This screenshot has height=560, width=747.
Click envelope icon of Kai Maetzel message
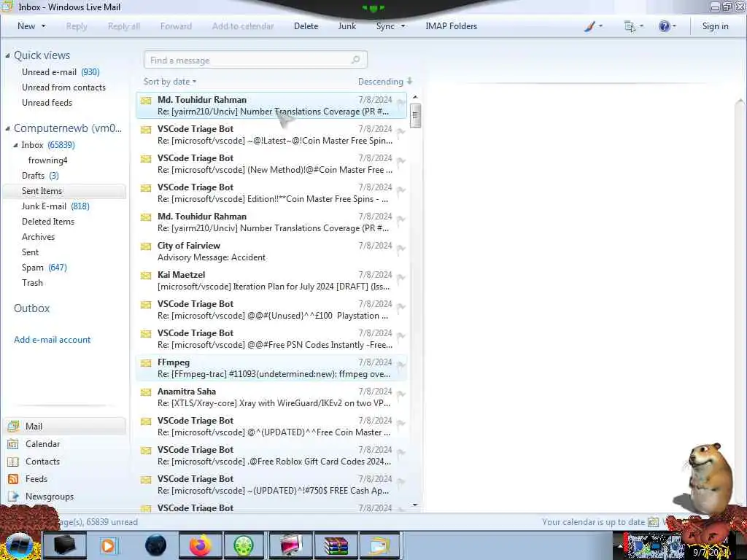146,275
